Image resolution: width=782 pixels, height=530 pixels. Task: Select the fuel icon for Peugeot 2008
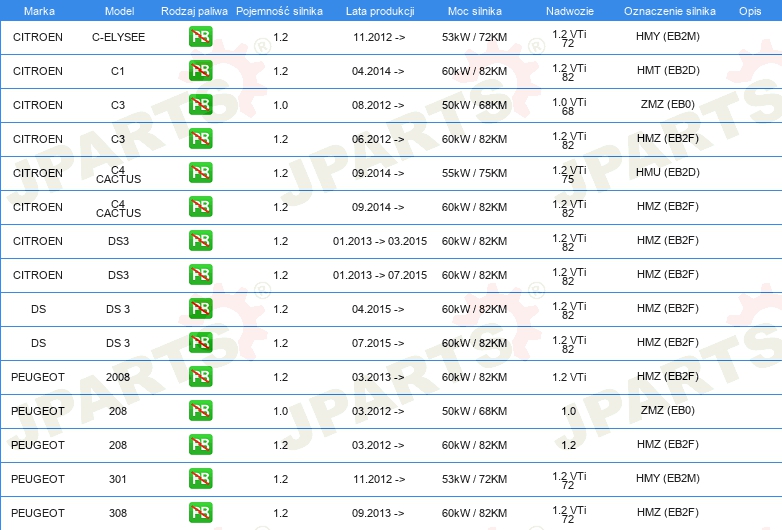(200, 376)
